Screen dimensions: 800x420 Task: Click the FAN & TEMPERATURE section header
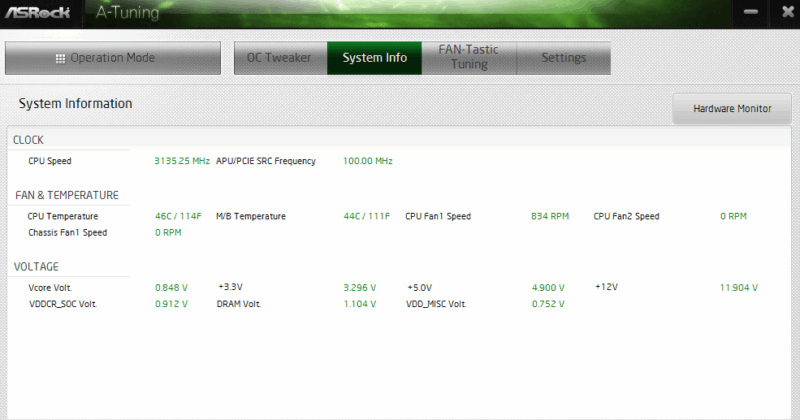coord(67,195)
